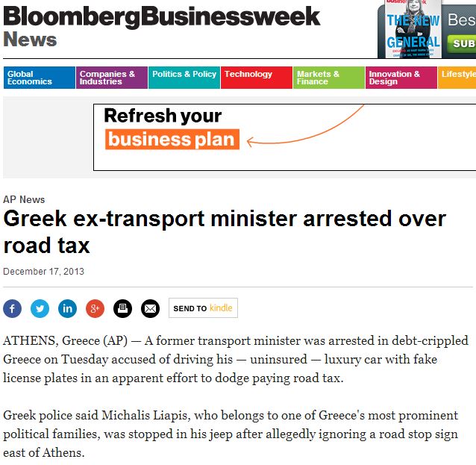Share article on LinkedIn

[x=67, y=308]
